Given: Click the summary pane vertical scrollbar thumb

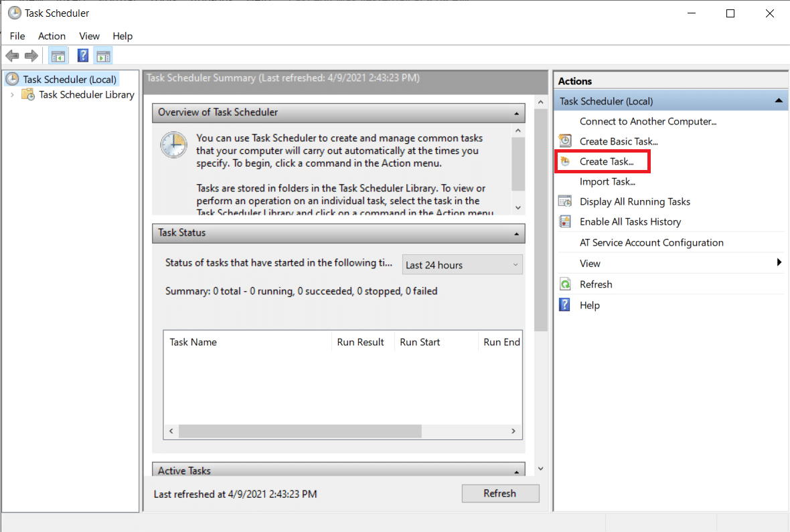Looking at the screenshot, I should tap(540, 219).
